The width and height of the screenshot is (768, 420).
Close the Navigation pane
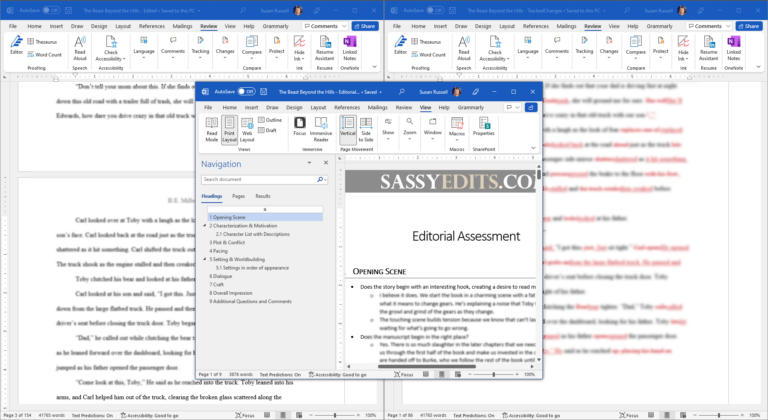[x=326, y=163]
